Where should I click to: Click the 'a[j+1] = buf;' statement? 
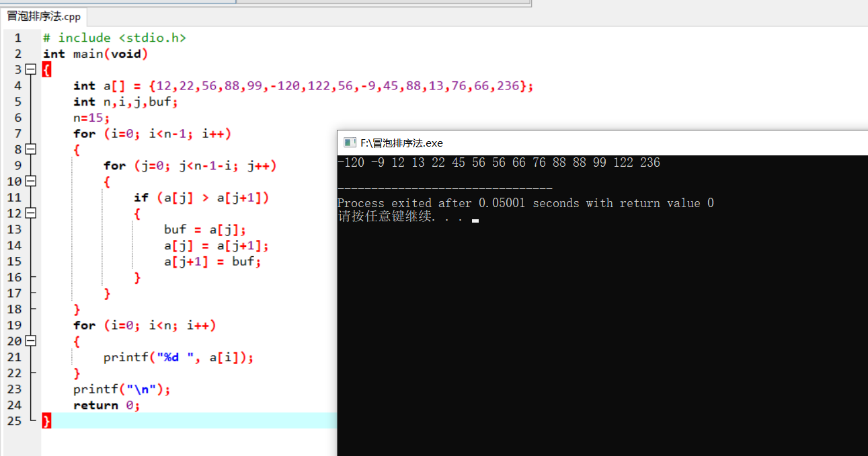click(212, 261)
